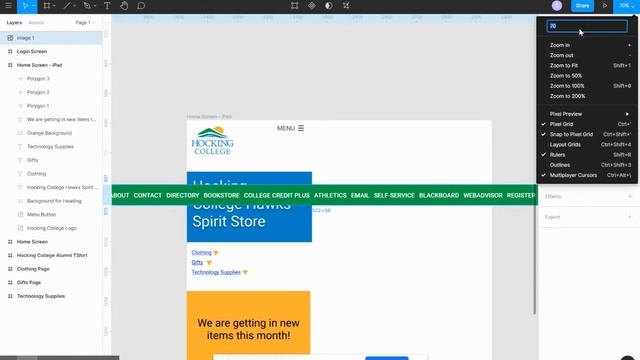Click the Clothing link on canvas
Viewport: 640px width, 360px height.
click(202, 253)
